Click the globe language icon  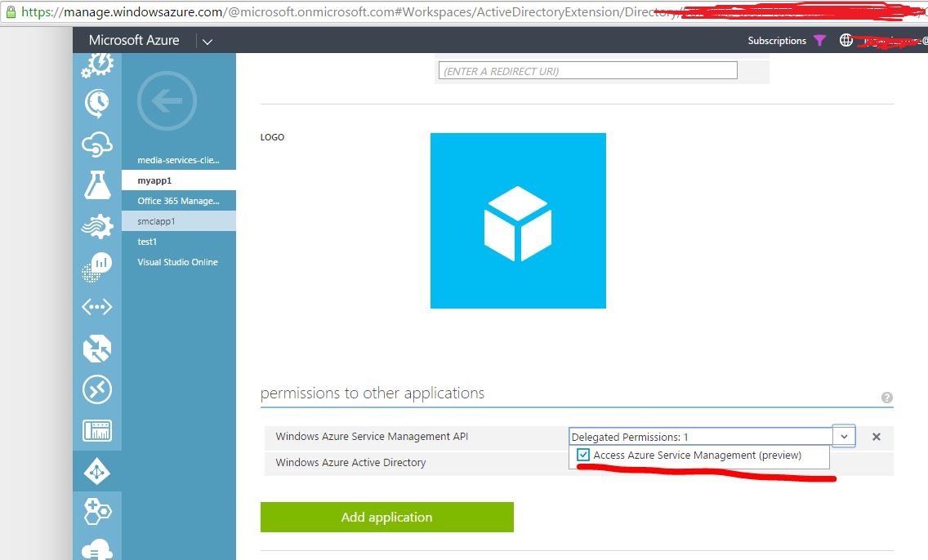point(846,40)
